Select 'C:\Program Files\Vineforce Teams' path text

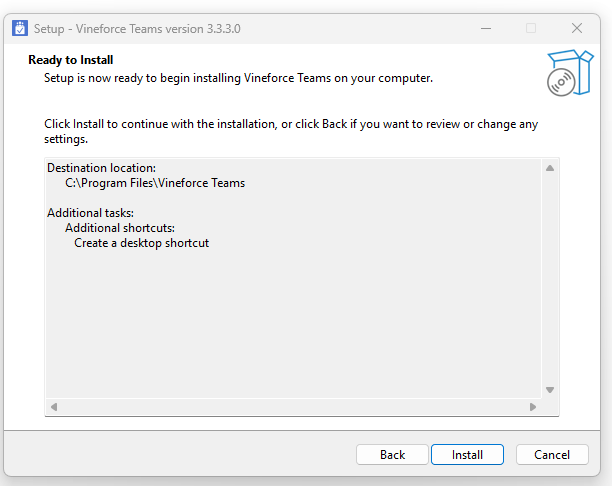tap(155, 183)
